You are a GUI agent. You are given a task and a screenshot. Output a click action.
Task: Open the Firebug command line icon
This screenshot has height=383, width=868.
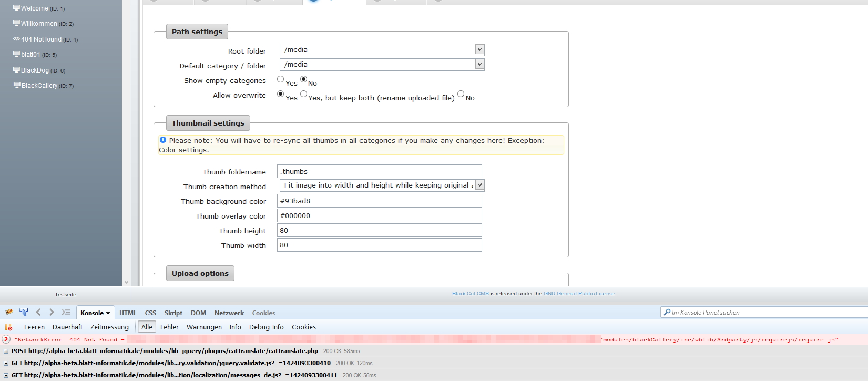point(66,312)
